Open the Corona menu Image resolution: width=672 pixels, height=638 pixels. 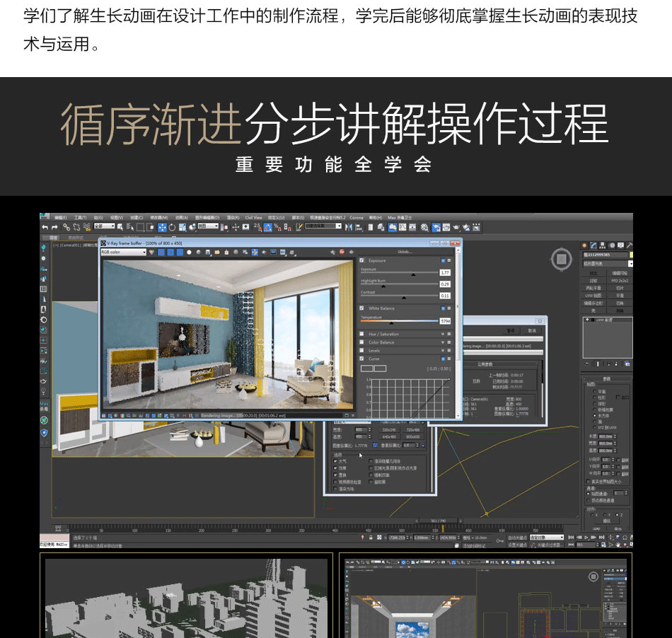pyautogui.click(x=356, y=217)
